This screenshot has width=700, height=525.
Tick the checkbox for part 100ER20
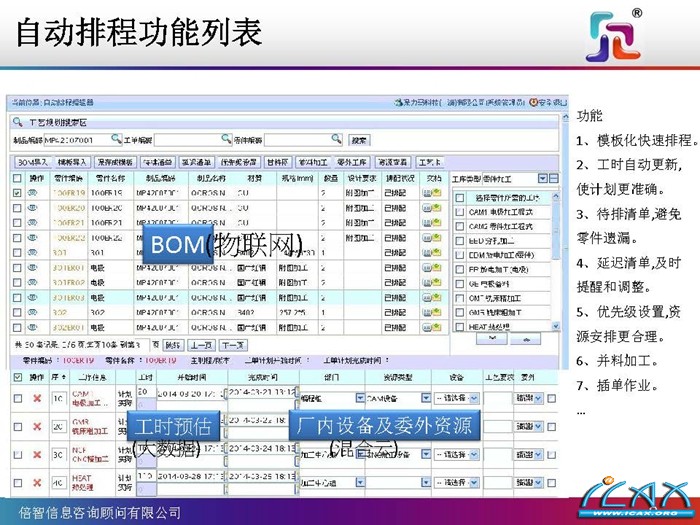(17, 208)
